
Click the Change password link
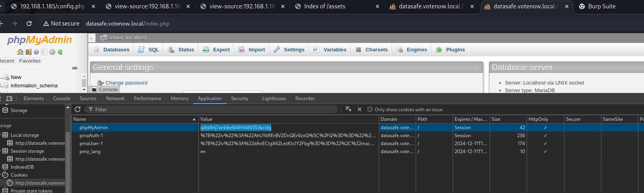click(x=126, y=83)
